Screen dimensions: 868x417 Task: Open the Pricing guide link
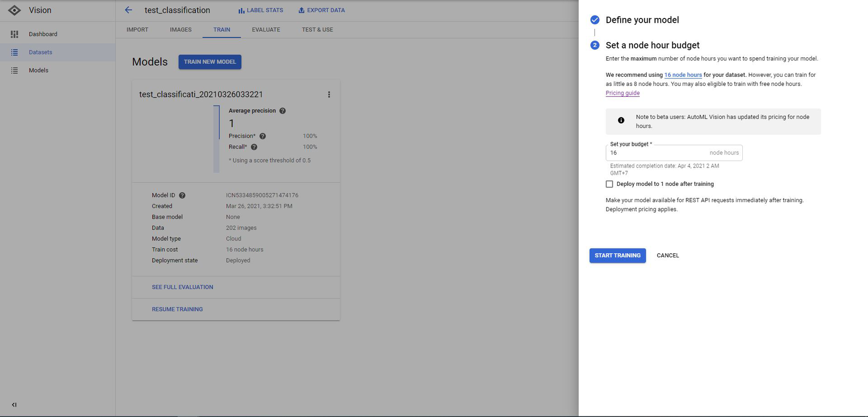pos(622,93)
